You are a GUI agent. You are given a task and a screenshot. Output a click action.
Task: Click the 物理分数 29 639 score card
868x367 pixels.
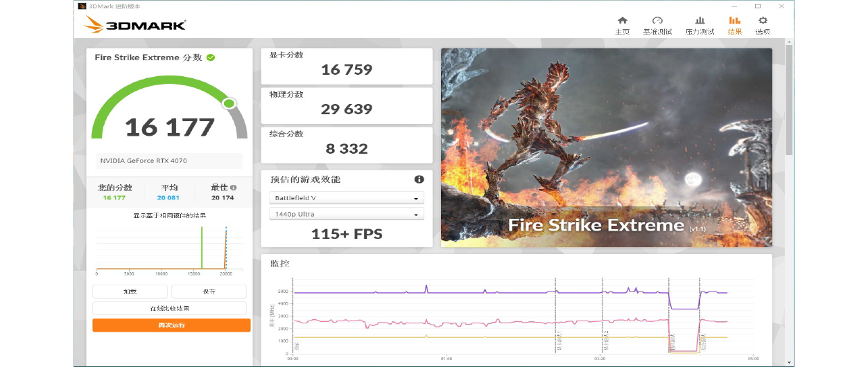point(347,105)
